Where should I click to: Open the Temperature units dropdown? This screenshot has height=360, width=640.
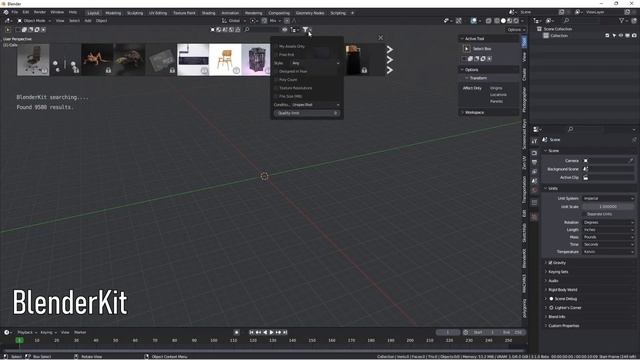pos(608,252)
